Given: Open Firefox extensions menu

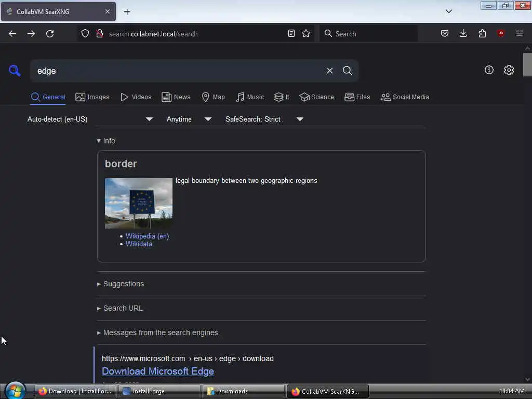Looking at the screenshot, I should [x=482, y=33].
